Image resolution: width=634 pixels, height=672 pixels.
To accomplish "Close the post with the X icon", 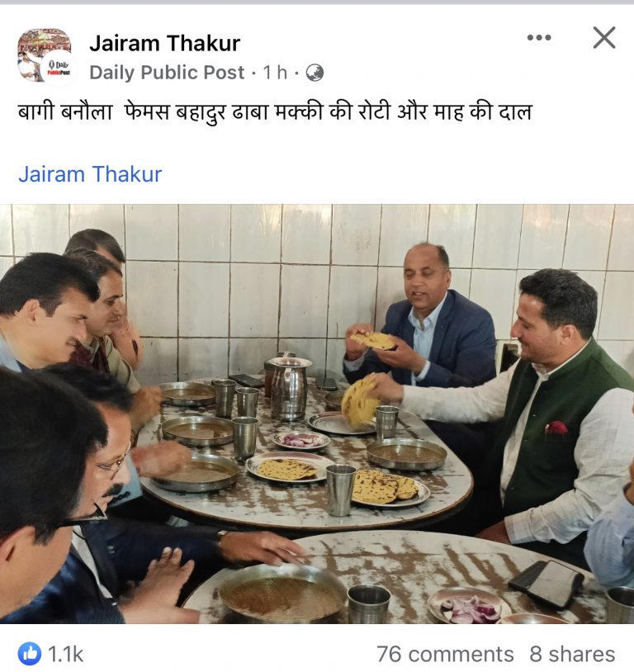I will pyautogui.click(x=604, y=38).
